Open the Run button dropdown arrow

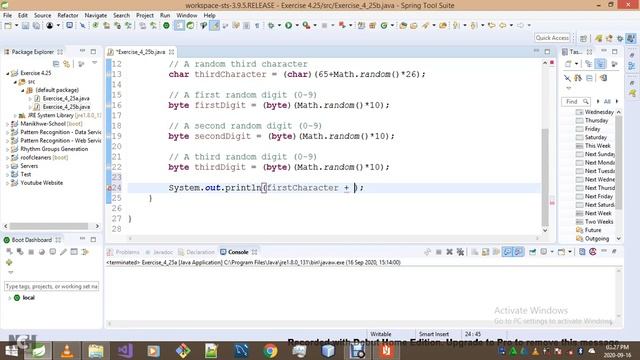click(297, 26)
